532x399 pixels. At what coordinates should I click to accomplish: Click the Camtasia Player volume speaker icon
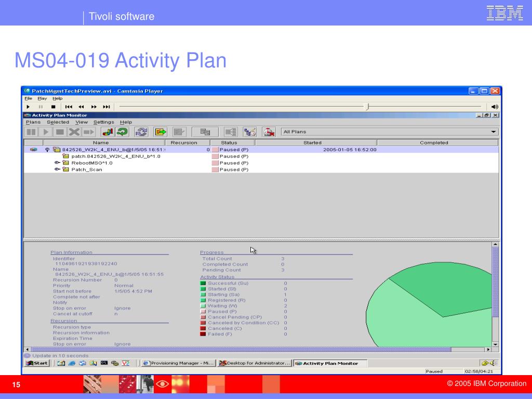[x=495, y=107]
